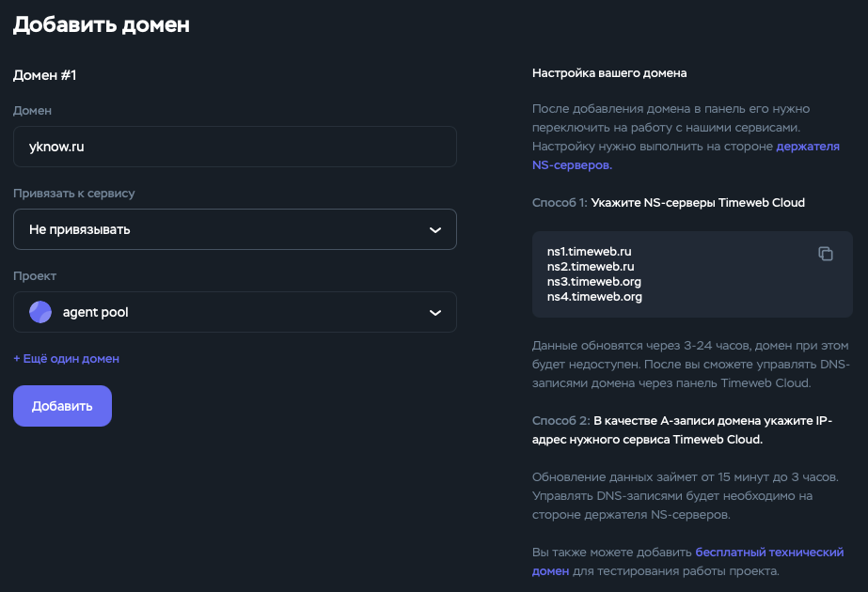Click 'Настройка вашего домена' heading
This screenshot has width=868, height=592.
610,72
